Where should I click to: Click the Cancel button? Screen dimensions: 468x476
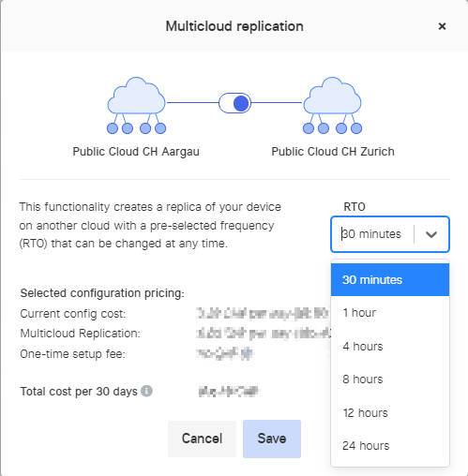point(202,439)
